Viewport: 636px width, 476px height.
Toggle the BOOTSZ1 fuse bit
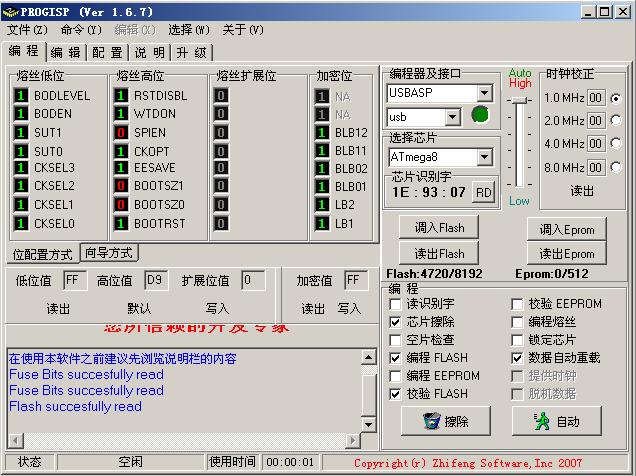coord(120,186)
